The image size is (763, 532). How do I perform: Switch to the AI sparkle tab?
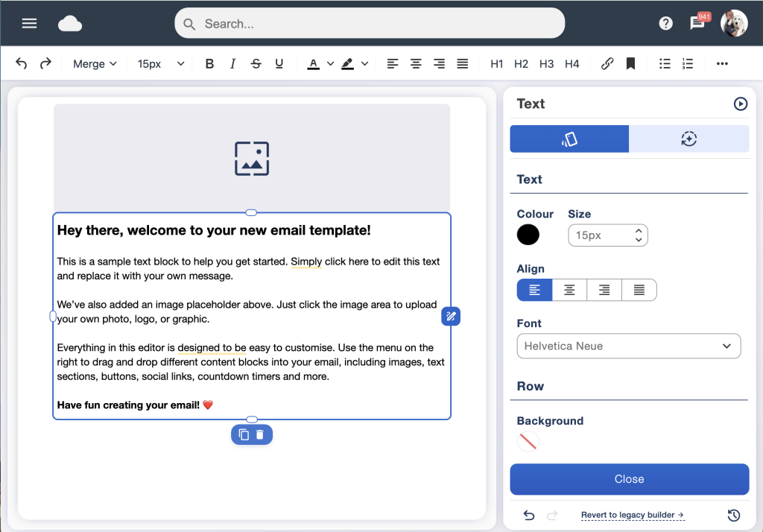pos(689,139)
